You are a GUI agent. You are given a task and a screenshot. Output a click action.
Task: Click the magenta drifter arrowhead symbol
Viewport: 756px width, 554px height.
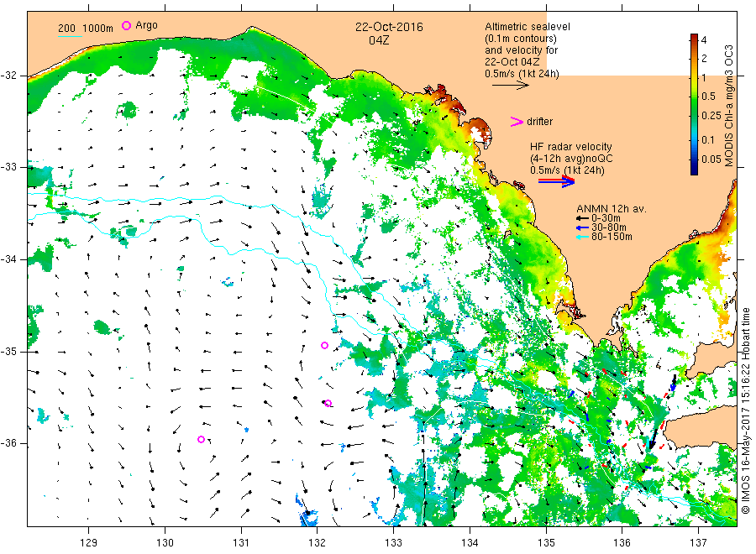tap(517, 122)
